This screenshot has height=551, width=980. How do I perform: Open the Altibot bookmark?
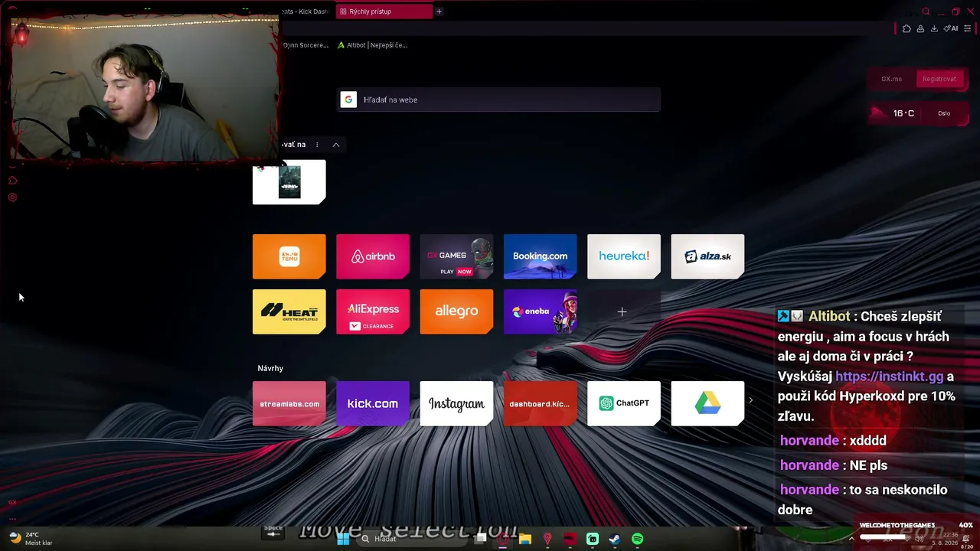372,45
